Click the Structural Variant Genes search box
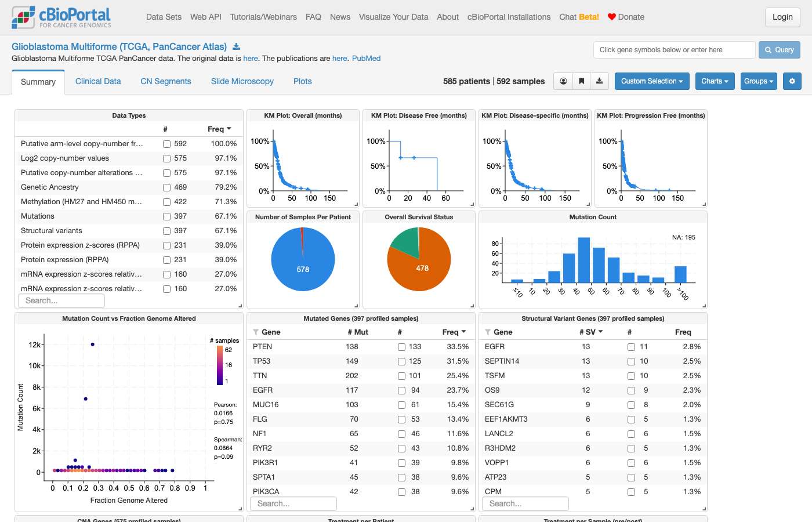This screenshot has width=812, height=522. click(525, 503)
